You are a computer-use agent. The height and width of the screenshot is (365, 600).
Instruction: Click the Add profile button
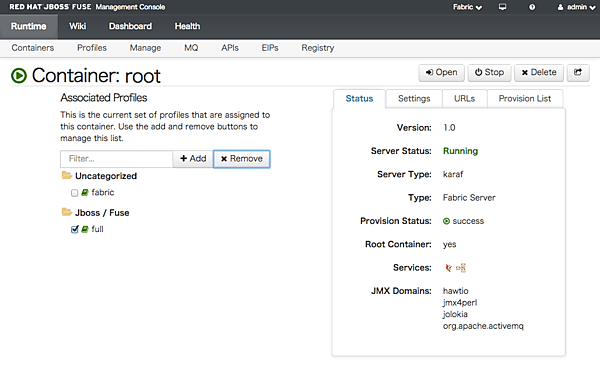[193, 158]
